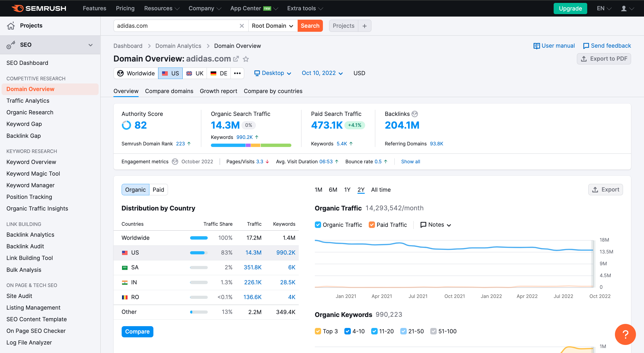Image resolution: width=644 pixels, height=353 pixels.
Task: Click the orange Search button
Action: pos(310,26)
